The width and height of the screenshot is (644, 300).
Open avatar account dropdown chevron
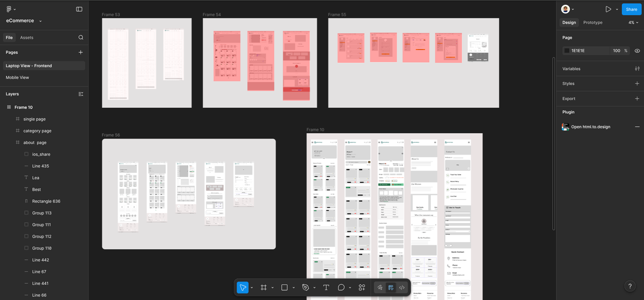click(x=573, y=9)
